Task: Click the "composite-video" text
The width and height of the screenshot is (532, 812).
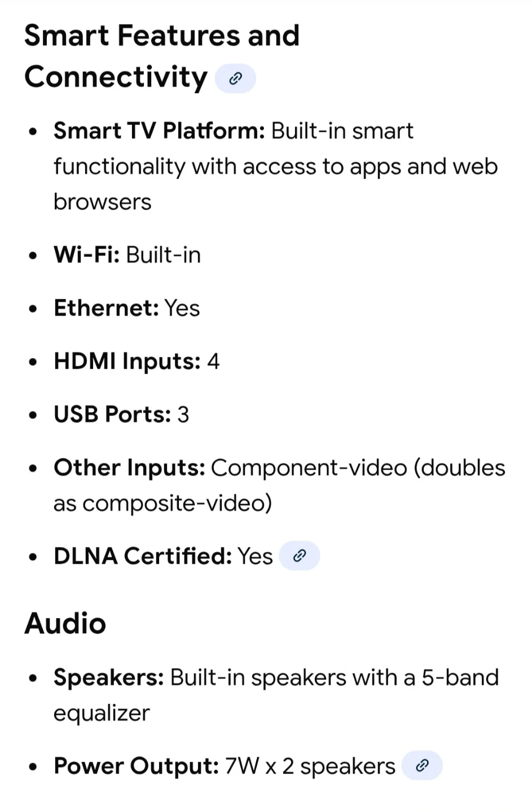Action: (177, 503)
